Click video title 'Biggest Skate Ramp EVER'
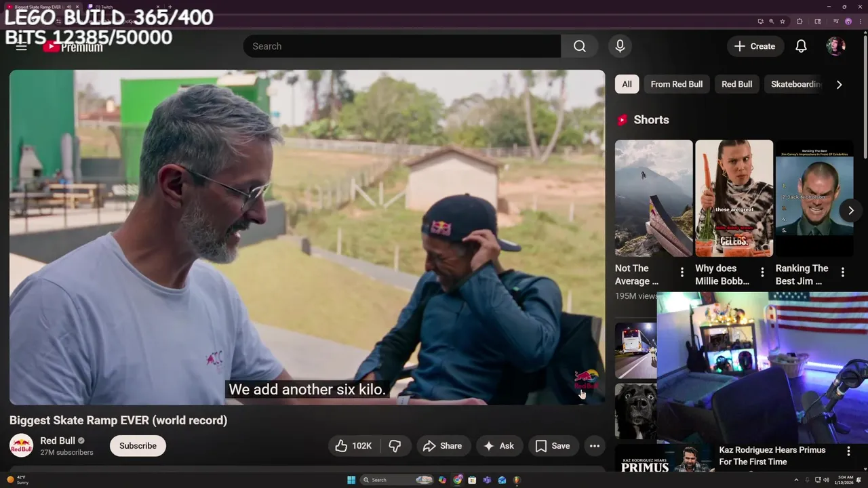The image size is (868, 488). click(118, 420)
